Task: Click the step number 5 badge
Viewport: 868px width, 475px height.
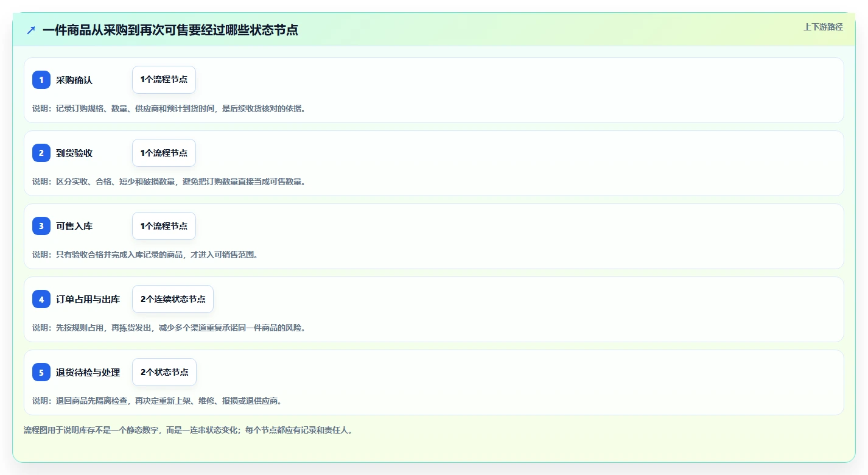Action: (41, 372)
